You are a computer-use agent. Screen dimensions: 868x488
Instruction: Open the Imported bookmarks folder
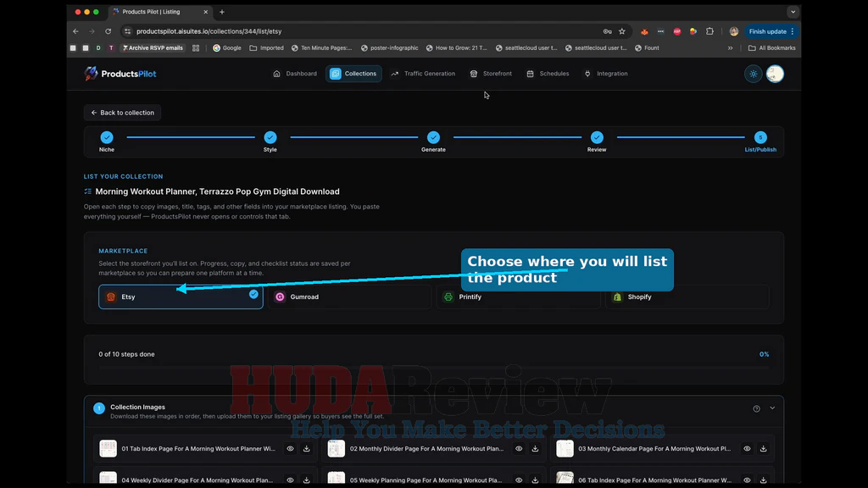click(x=266, y=48)
